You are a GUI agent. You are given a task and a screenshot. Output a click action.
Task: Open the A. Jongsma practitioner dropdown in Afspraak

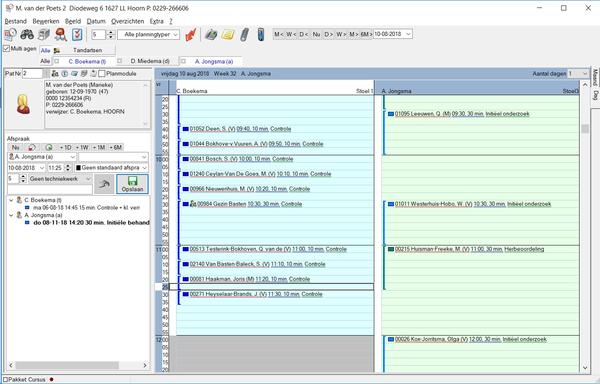click(72, 157)
